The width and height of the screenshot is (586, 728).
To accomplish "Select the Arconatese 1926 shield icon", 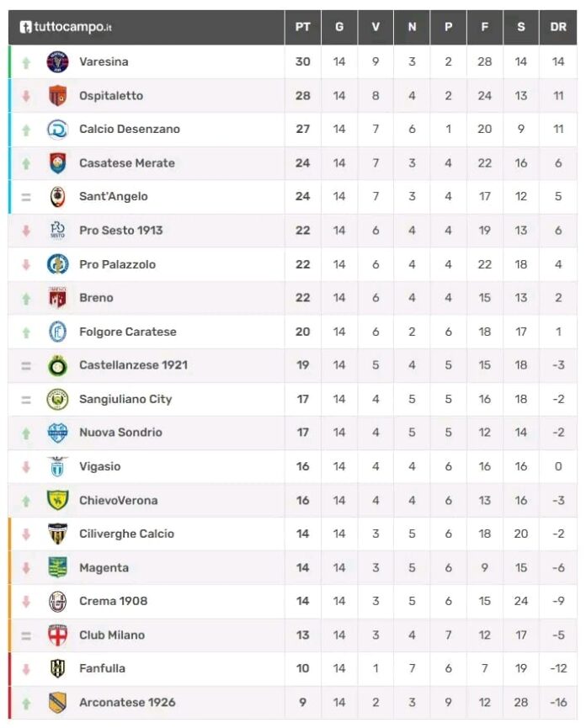I will 57,703.
